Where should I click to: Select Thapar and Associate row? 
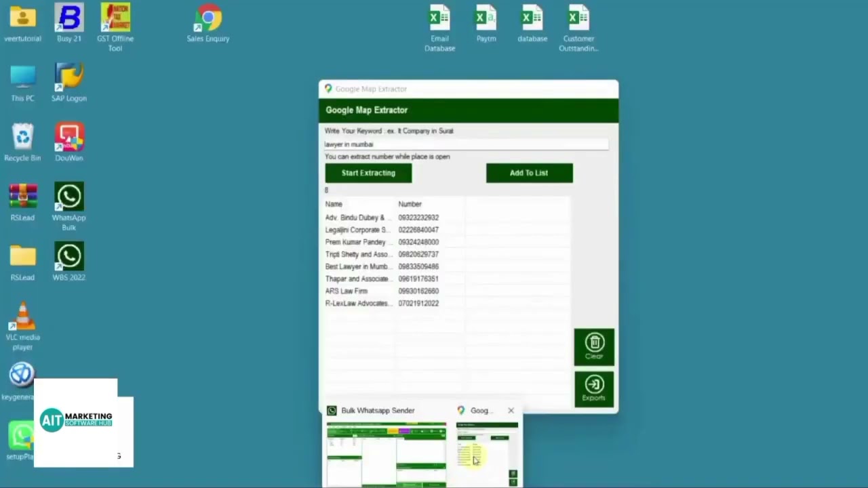point(448,279)
